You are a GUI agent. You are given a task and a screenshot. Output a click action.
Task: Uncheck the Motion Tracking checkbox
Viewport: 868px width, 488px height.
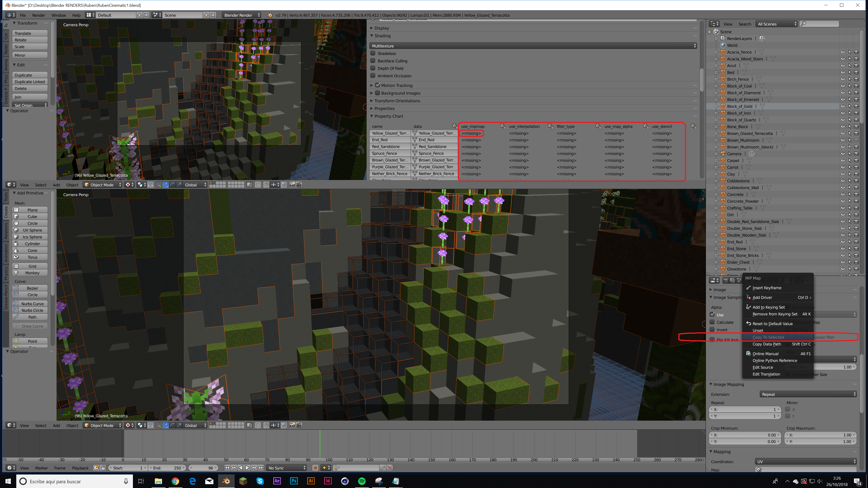(x=377, y=85)
